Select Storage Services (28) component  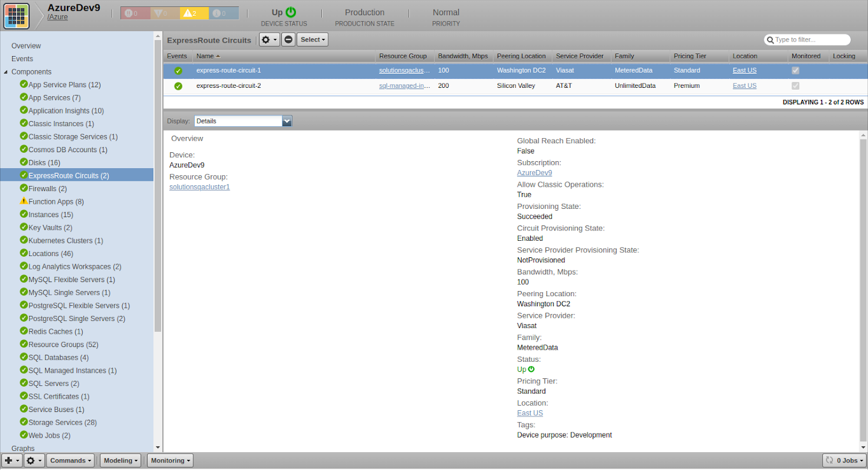63,422
